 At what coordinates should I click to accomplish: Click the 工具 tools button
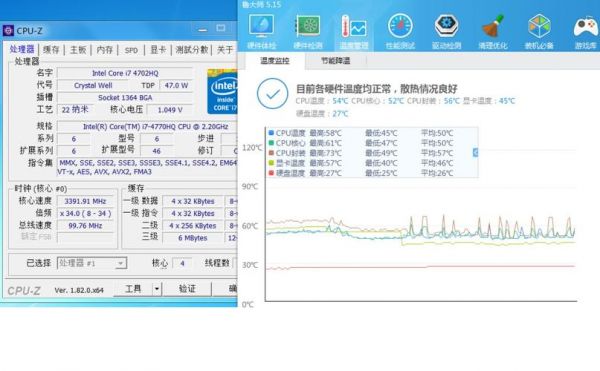point(133,289)
